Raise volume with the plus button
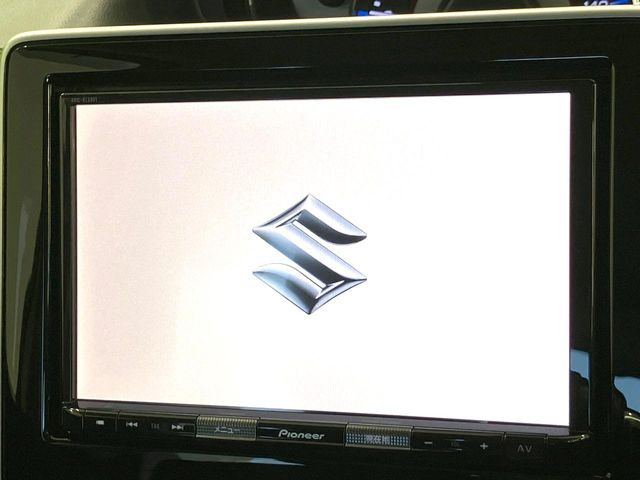The image size is (640, 480). (484, 446)
